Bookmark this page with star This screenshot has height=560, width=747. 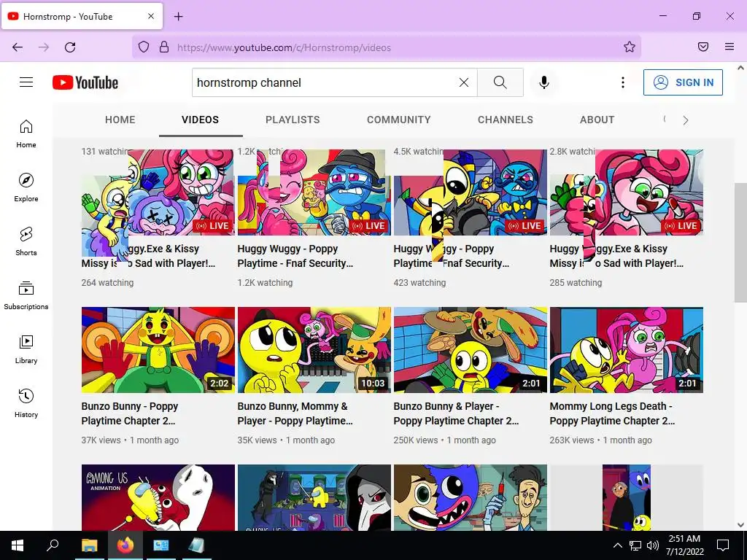pyautogui.click(x=630, y=47)
